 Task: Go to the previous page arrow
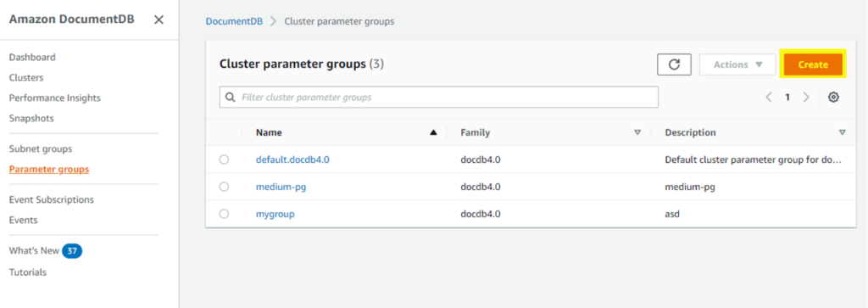tap(769, 98)
